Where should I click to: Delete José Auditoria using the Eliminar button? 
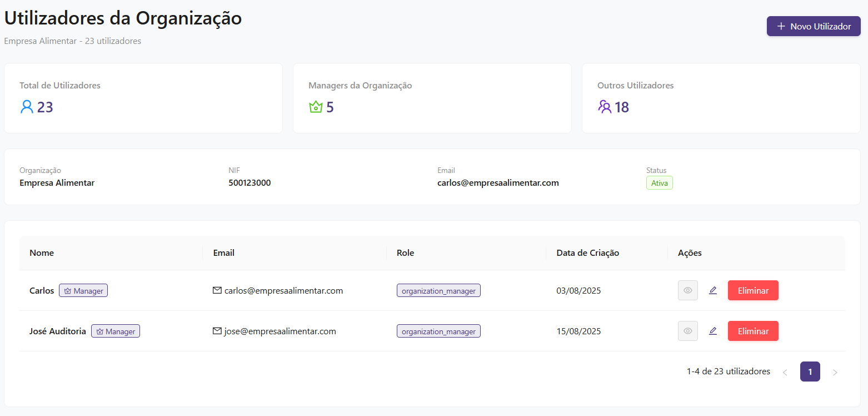(x=753, y=331)
